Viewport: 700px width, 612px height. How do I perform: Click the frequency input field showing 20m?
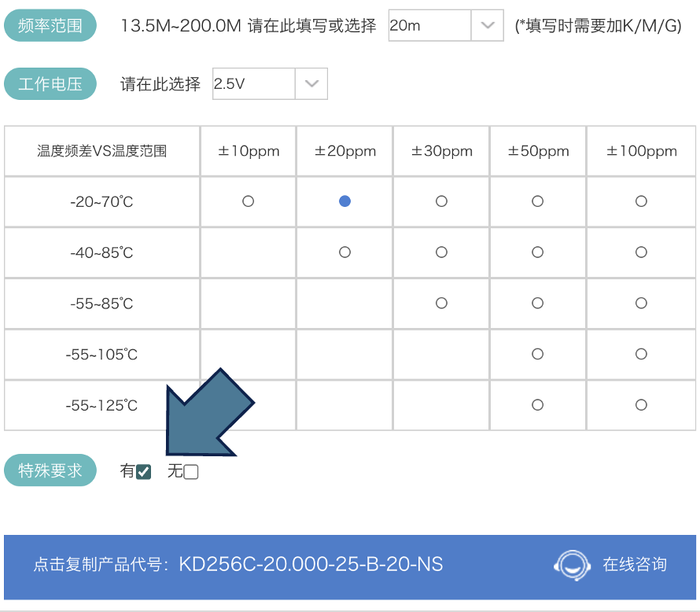(429, 26)
